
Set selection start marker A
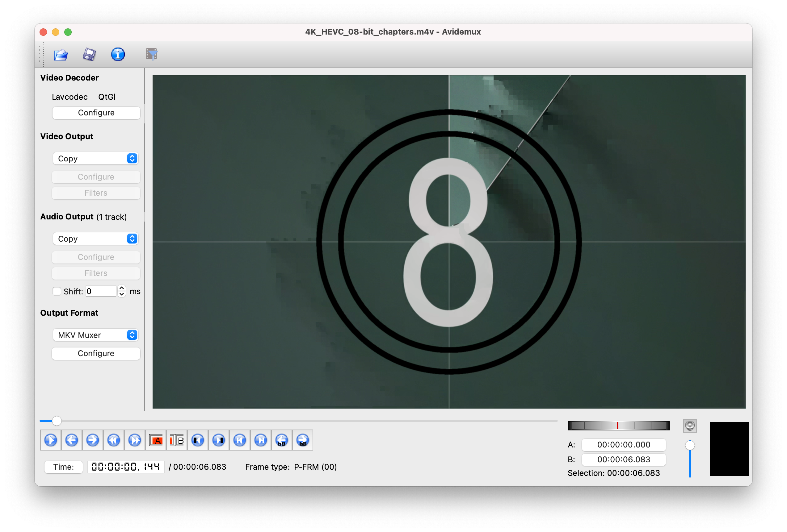pos(156,440)
